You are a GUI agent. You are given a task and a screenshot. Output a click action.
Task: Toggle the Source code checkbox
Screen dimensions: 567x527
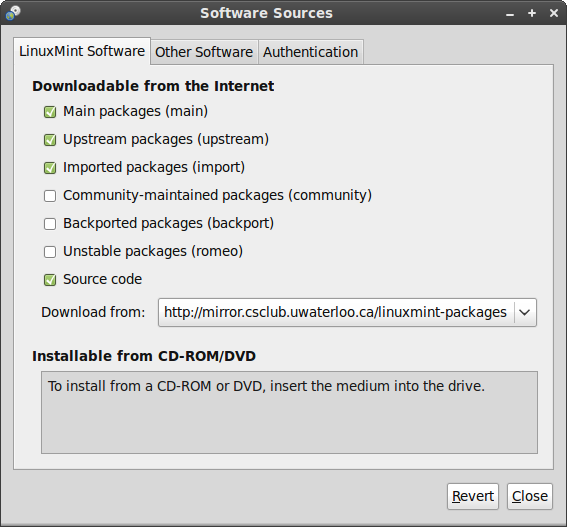click(50, 280)
